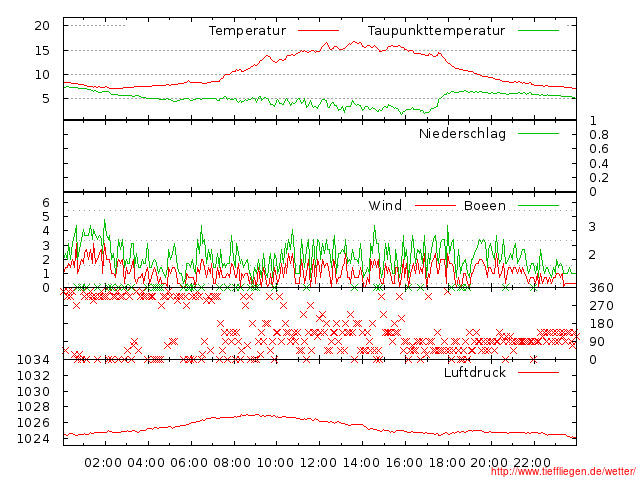Click the 1028 pressure axis value
This screenshot has height=480, width=640.
click(x=33, y=407)
